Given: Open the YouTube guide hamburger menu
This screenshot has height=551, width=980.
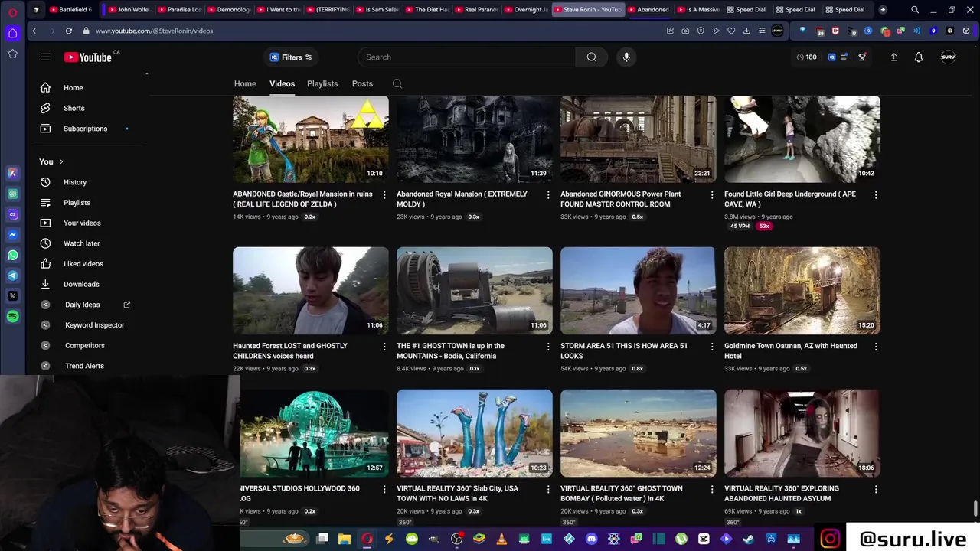Looking at the screenshot, I should click(45, 57).
